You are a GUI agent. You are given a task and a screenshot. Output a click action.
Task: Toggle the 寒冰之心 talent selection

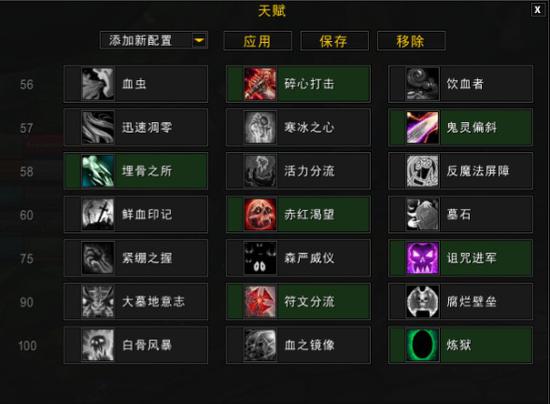pyautogui.click(x=298, y=127)
